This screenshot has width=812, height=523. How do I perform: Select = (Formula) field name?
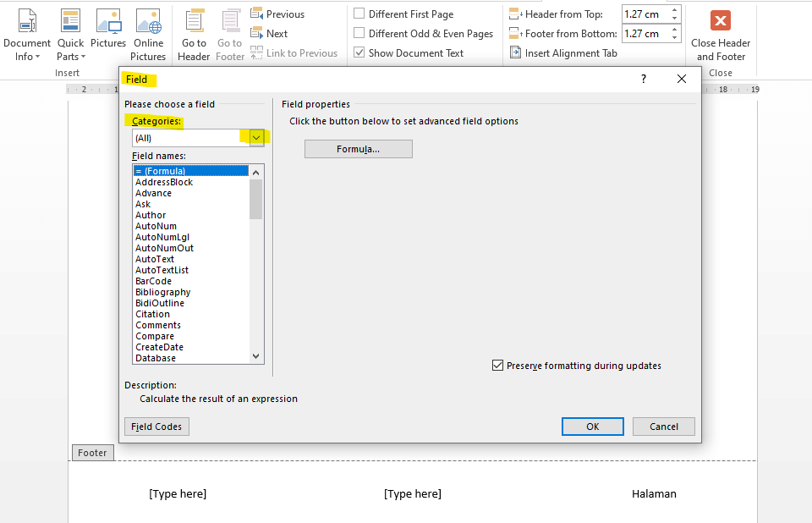coord(190,171)
